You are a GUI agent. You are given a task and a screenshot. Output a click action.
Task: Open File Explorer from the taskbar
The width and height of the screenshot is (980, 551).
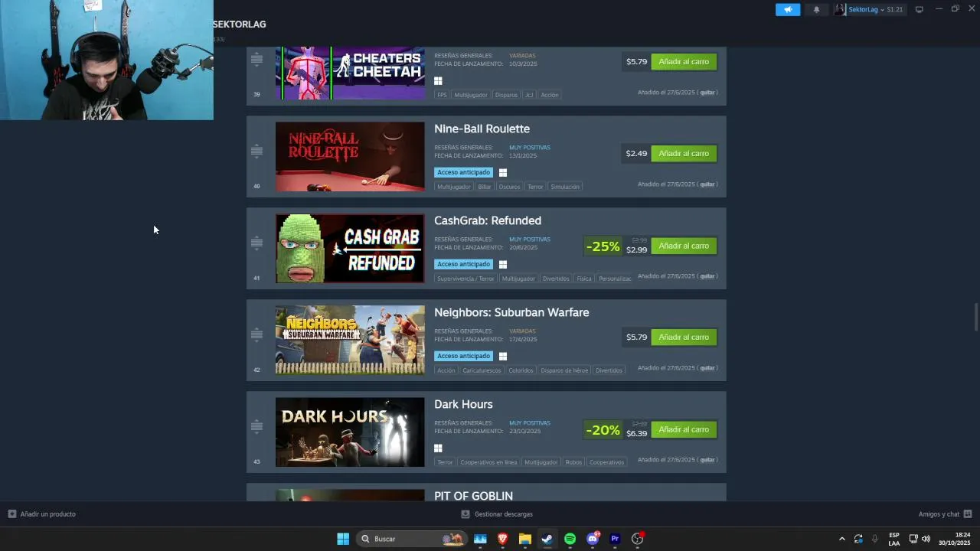pos(525,539)
